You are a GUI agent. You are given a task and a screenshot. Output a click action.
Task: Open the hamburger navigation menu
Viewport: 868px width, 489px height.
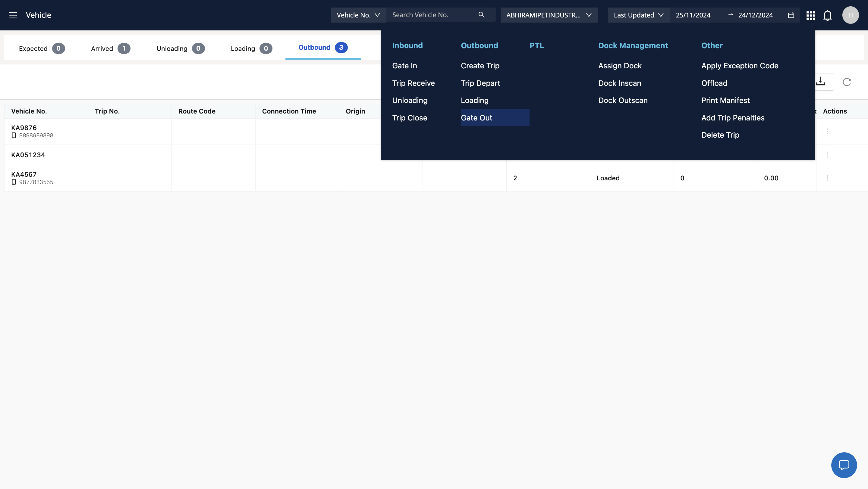point(13,15)
